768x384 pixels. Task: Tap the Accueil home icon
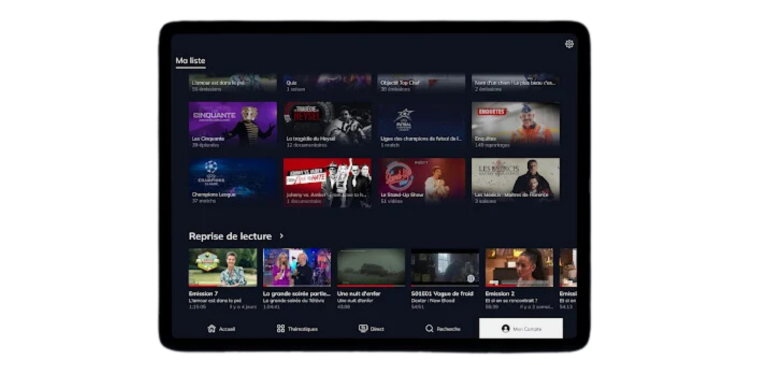(211, 329)
